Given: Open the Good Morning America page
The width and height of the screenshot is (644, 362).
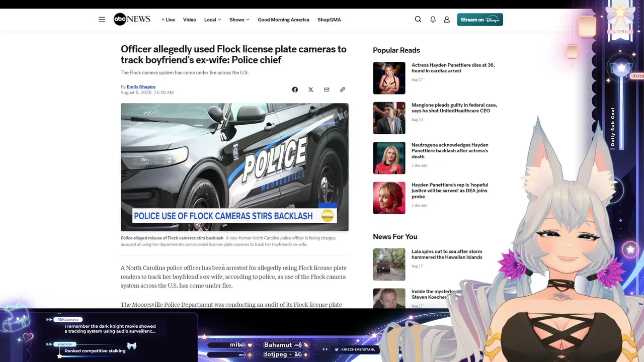Looking at the screenshot, I should pyautogui.click(x=283, y=20).
